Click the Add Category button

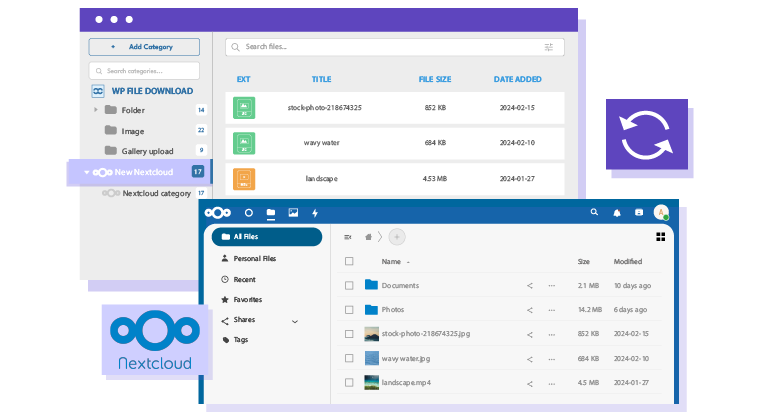click(x=144, y=47)
